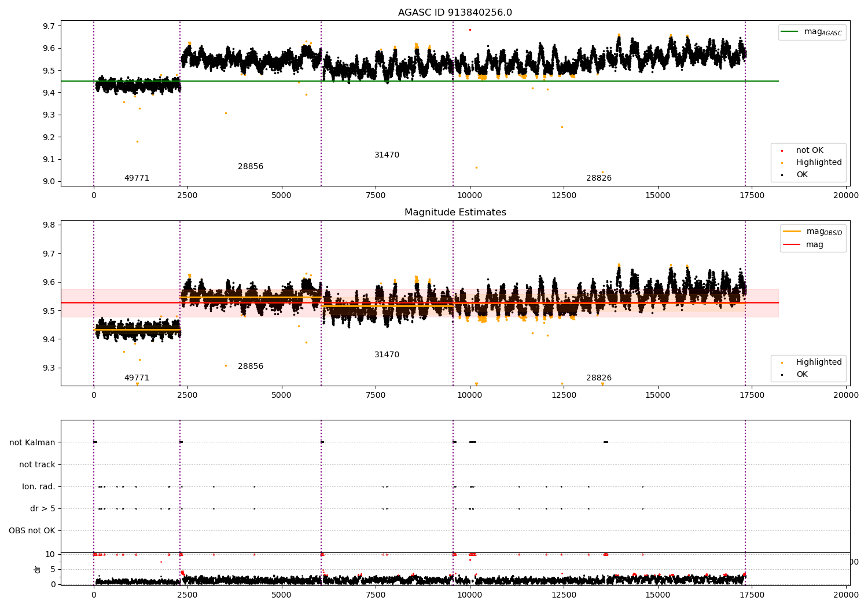Click the 5 tick on the dr axis
This screenshot has width=868, height=608.
(53, 569)
